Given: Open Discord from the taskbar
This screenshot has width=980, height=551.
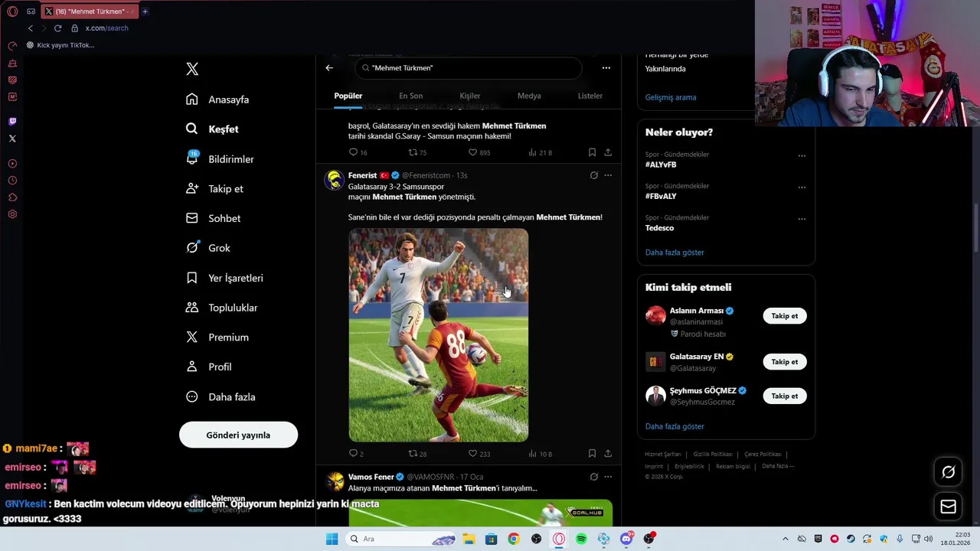Looking at the screenshot, I should (626, 539).
